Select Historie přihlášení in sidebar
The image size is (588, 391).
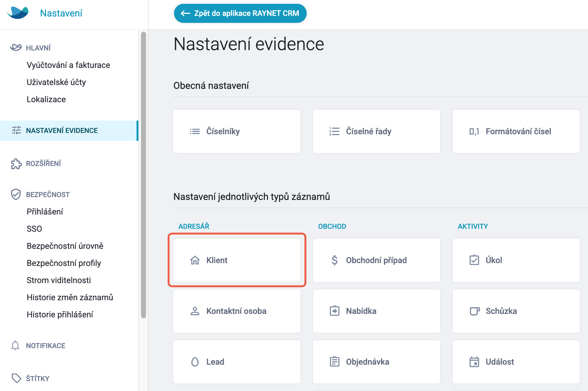click(60, 315)
